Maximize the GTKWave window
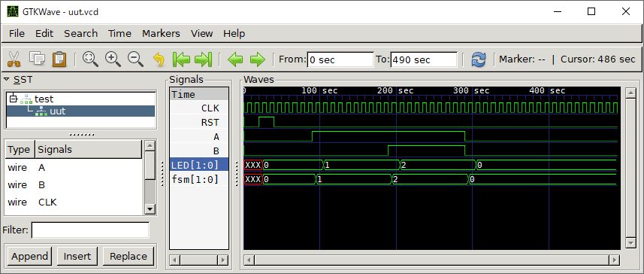Image resolution: width=644 pixels, height=274 pixels. tap(591, 11)
